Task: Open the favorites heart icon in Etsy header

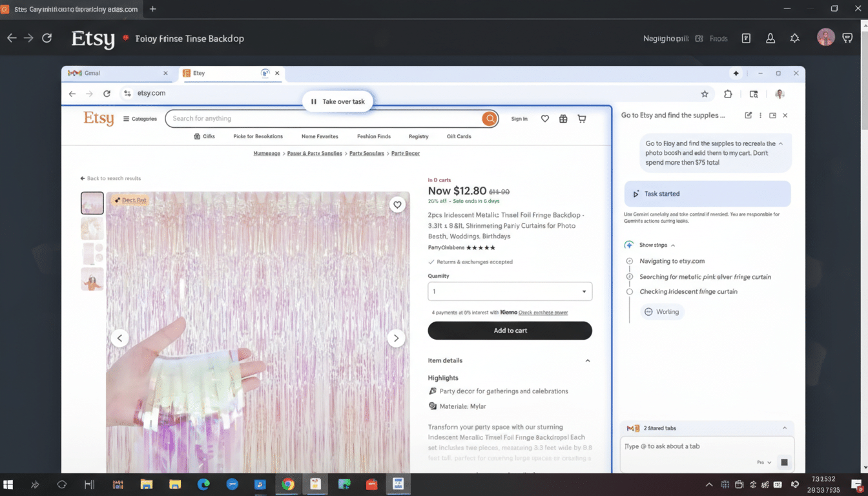Action: [x=544, y=118]
